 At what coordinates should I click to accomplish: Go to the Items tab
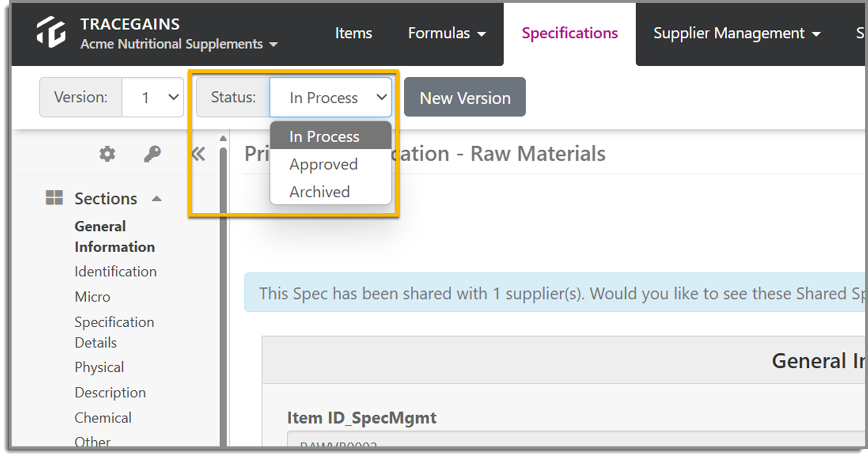tap(354, 33)
